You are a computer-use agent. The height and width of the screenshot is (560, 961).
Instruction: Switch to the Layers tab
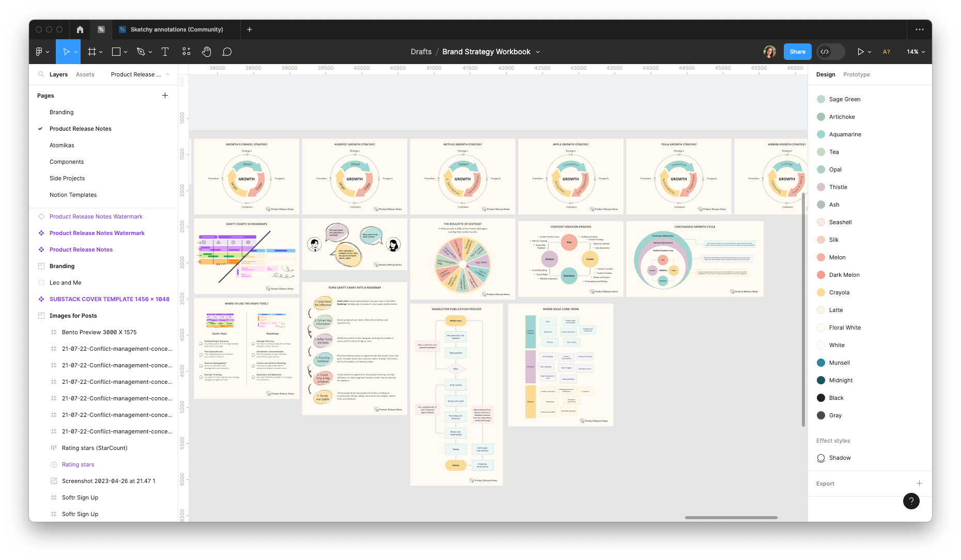click(x=58, y=74)
